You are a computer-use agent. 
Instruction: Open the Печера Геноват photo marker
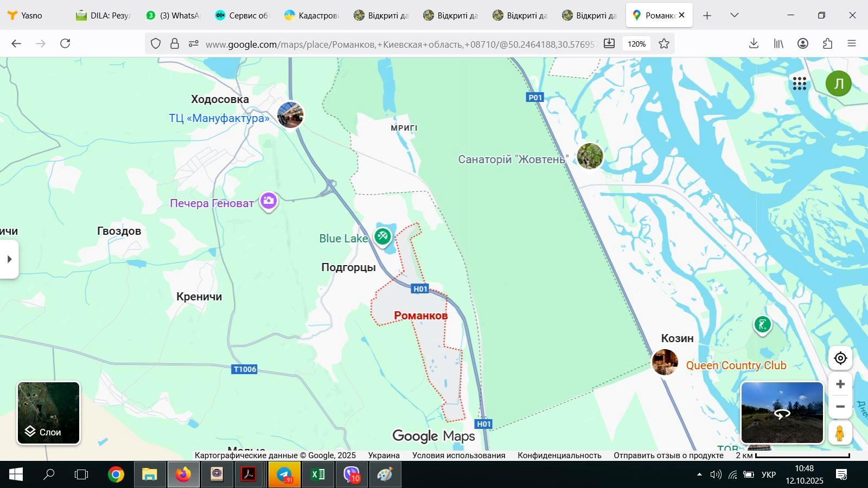pyautogui.click(x=269, y=201)
